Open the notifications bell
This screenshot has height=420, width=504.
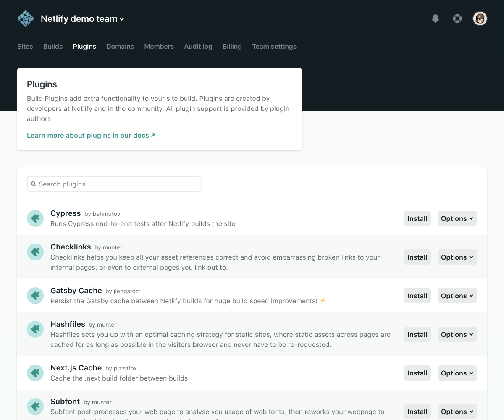436,18
